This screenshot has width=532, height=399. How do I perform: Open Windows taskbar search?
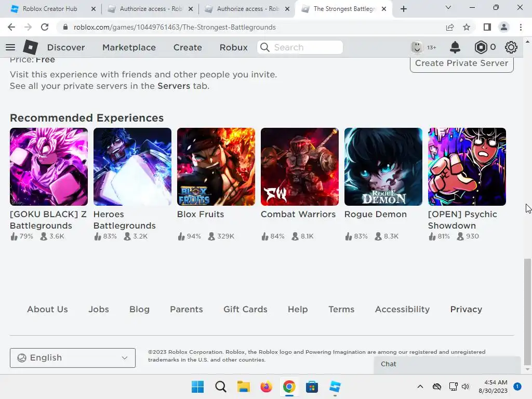[x=220, y=387]
